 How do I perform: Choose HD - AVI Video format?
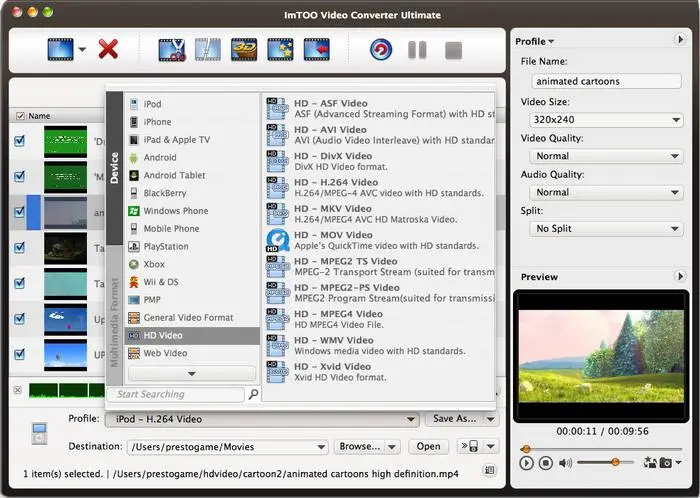pos(380,135)
